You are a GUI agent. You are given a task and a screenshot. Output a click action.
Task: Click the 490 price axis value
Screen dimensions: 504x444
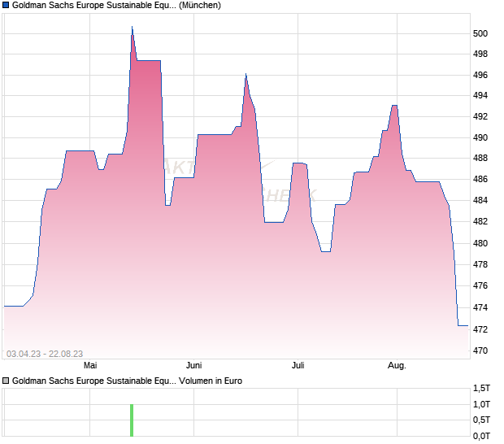480,137
